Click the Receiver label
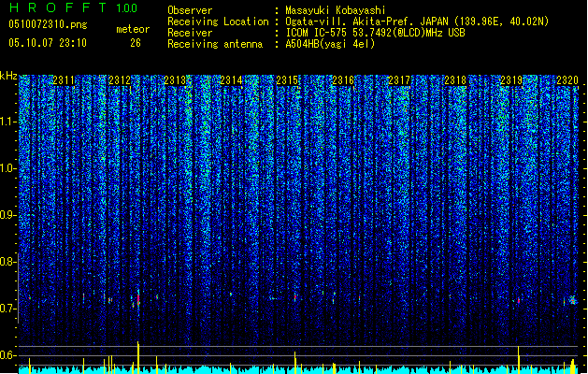This screenshot has width=588, height=374. coord(190,33)
